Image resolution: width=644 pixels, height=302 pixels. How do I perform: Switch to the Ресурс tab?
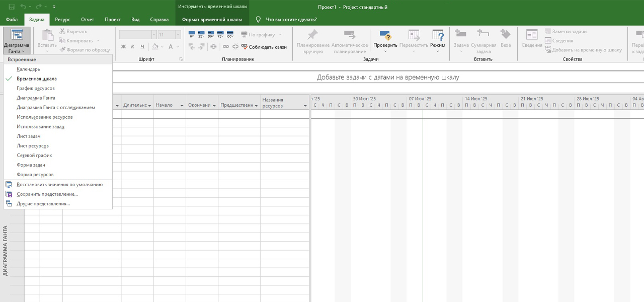(x=63, y=20)
